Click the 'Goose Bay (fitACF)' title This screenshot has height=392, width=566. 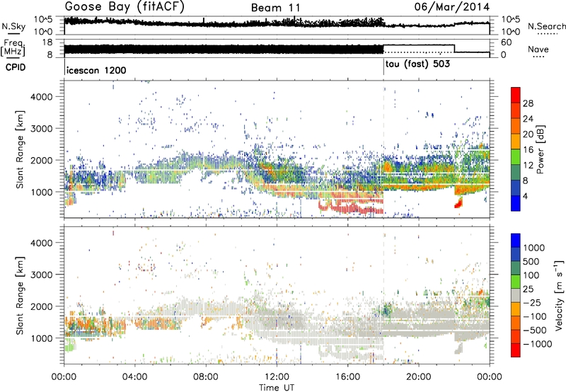coord(125,6)
